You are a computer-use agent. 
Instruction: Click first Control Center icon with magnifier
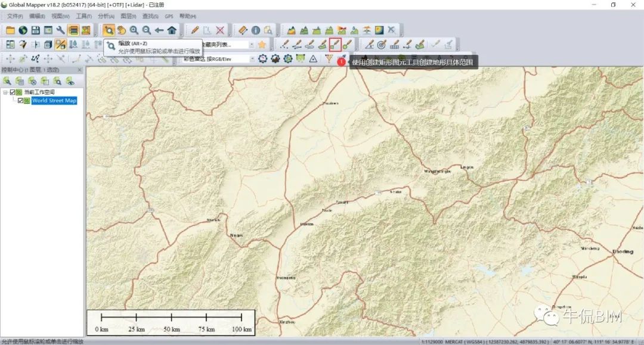(7, 81)
